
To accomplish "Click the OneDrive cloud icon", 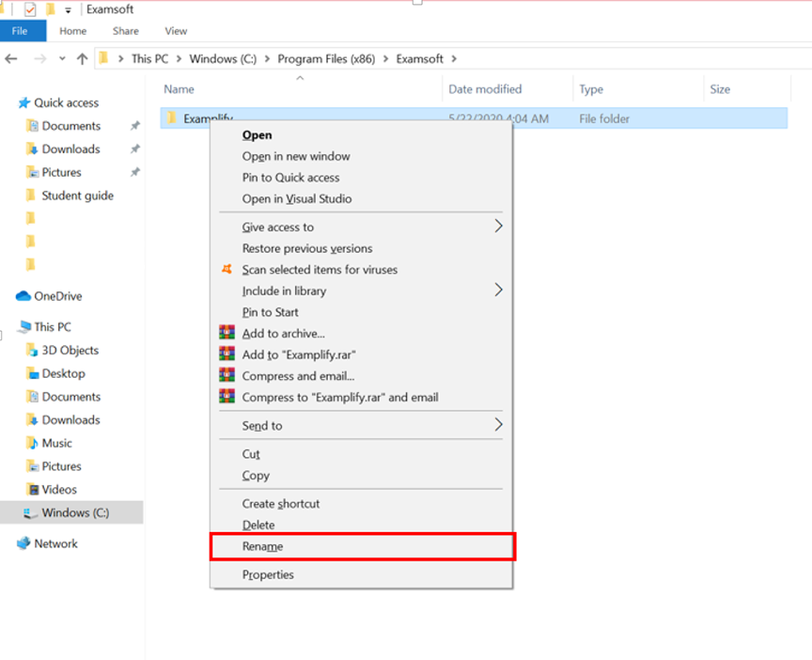I will (23, 296).
